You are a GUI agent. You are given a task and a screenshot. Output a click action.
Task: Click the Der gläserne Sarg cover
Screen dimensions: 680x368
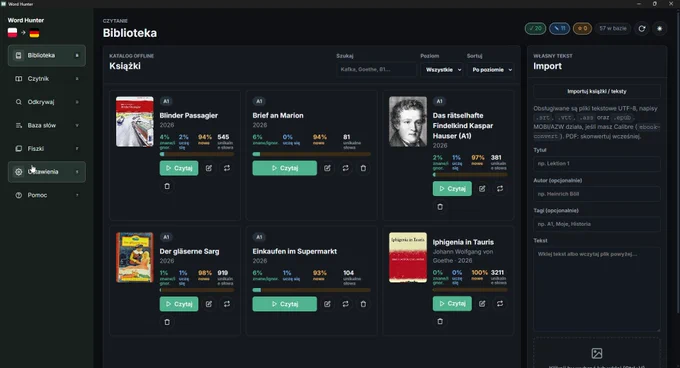pos(134,257)
